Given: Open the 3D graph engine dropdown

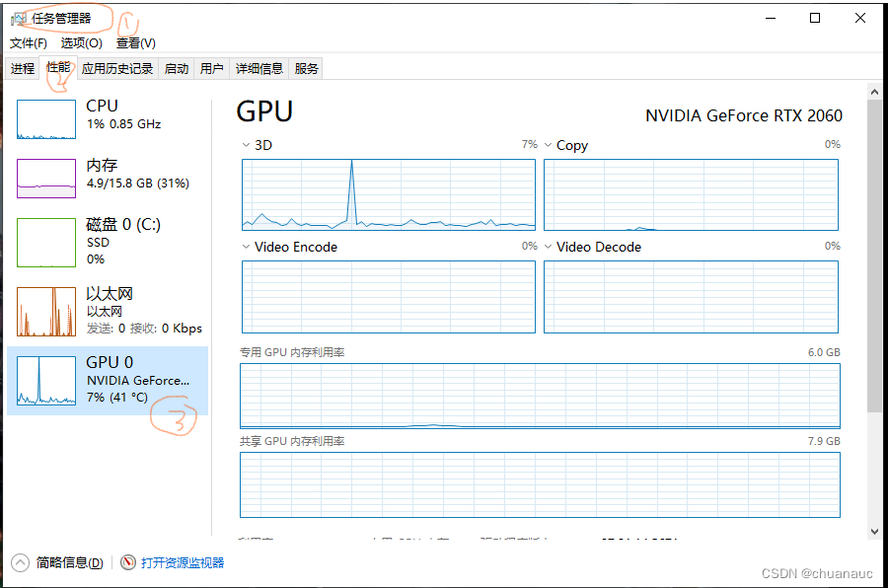Looking at the screenshot, I should (247, 145).
